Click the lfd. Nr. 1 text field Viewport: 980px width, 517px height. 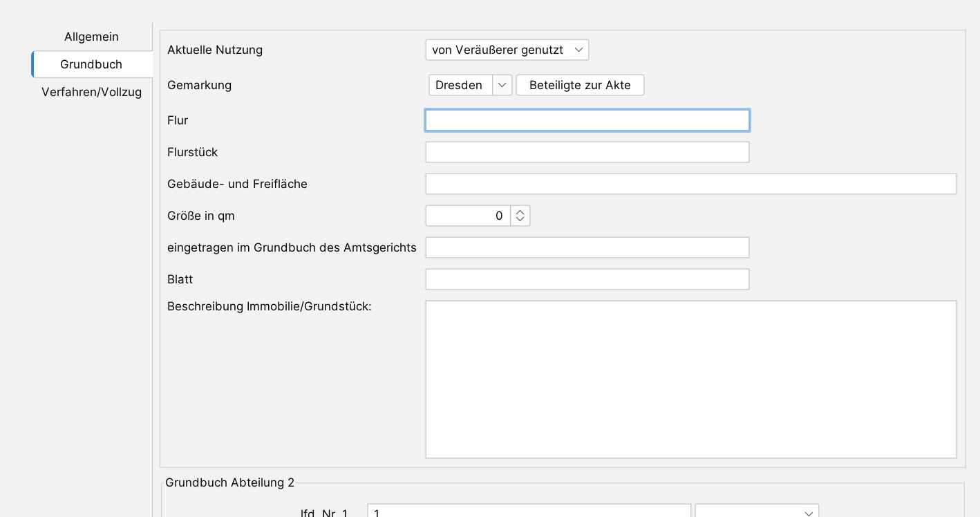[x=529, y=512]
